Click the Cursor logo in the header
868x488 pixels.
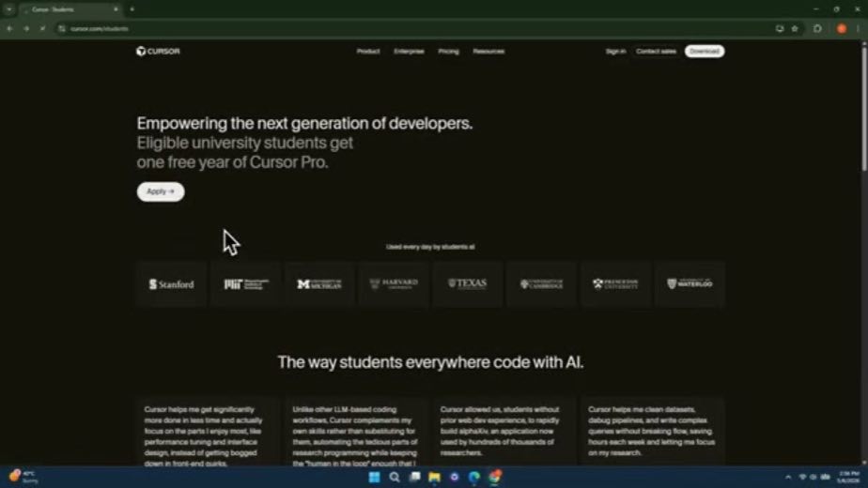tap(158, 52)
